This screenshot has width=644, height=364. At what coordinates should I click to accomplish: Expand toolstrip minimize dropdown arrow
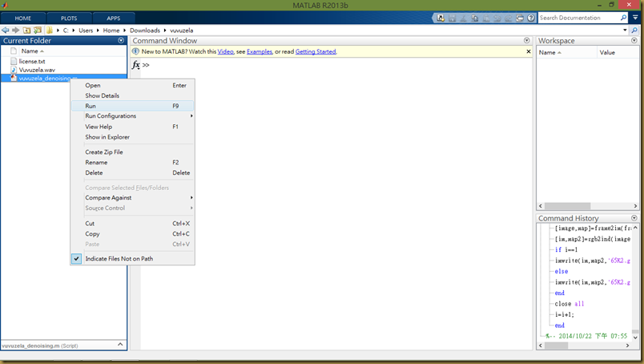(635, 18)
